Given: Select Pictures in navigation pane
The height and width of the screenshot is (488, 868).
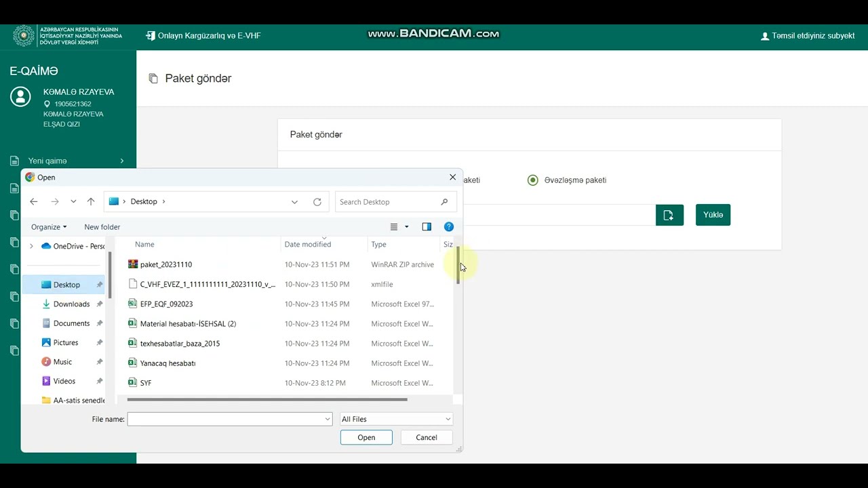Looking at the screenshot, I should pyautogui.click(x=65, y=342).
